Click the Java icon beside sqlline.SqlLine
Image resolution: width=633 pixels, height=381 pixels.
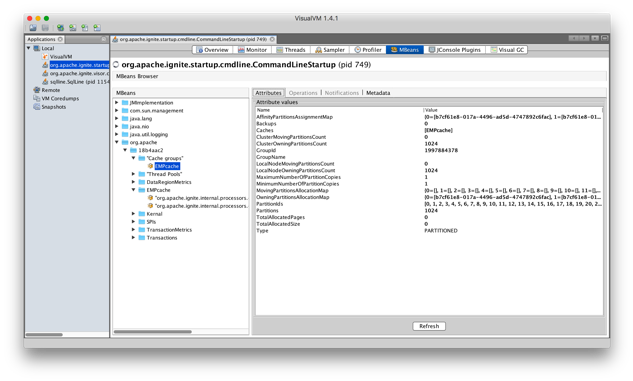[45, 82]
